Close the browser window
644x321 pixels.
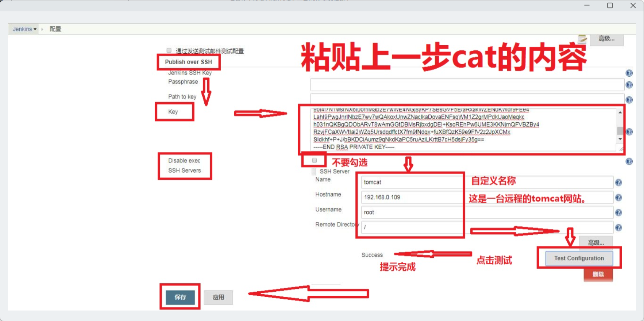click(633, 5)
